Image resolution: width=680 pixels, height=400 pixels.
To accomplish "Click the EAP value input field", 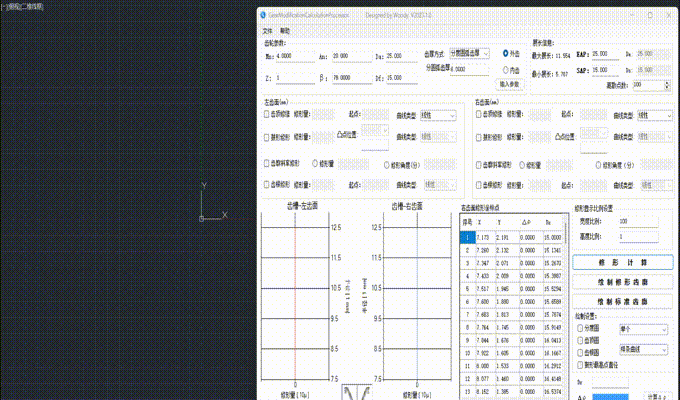I will (x=605, y=54).
